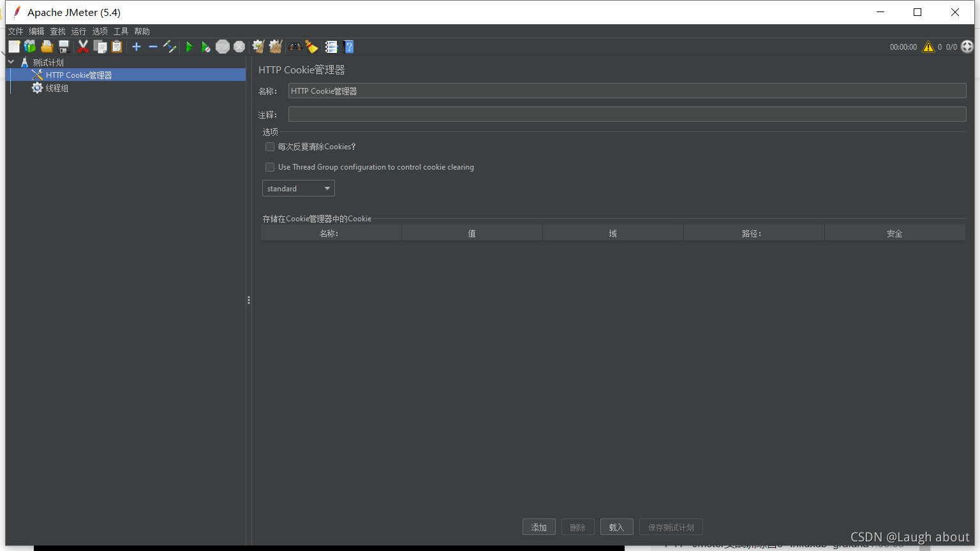The height and width of the screenshot is (551, 980).
Task: Click the 添加 button
Action: pyautogui.click(x=539, y=527)
